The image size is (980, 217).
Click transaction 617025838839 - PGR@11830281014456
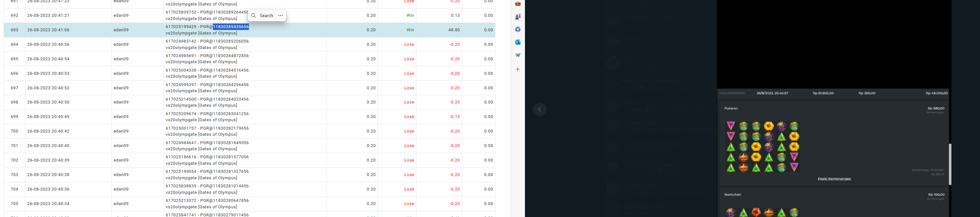(207, 186)
